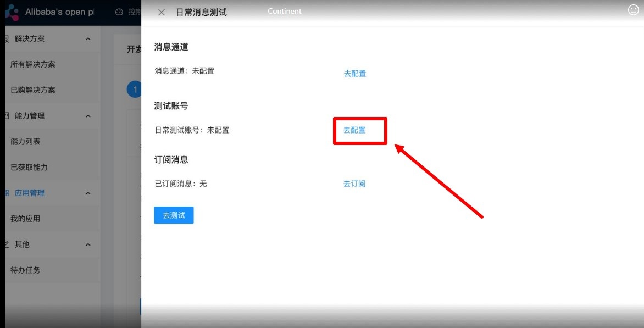Collapse the 应用管理 section chevron
Screen dimensions: 644x328
(88, 193)
